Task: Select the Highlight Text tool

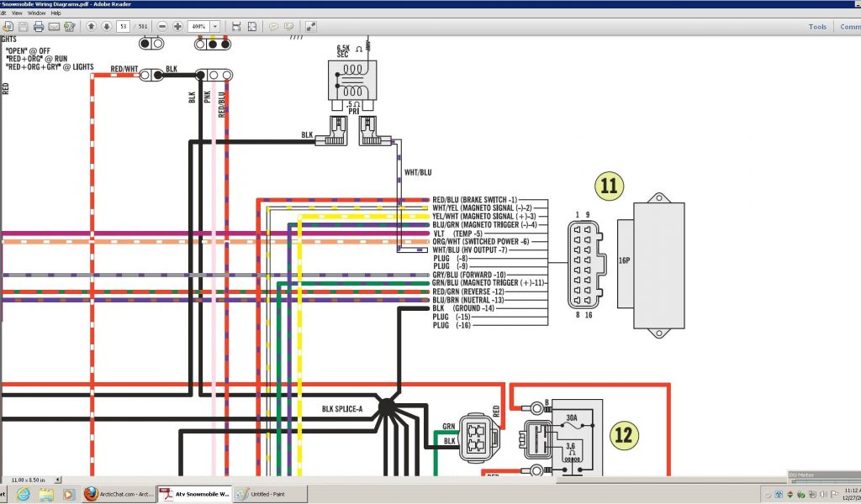Action: [288, 27]
